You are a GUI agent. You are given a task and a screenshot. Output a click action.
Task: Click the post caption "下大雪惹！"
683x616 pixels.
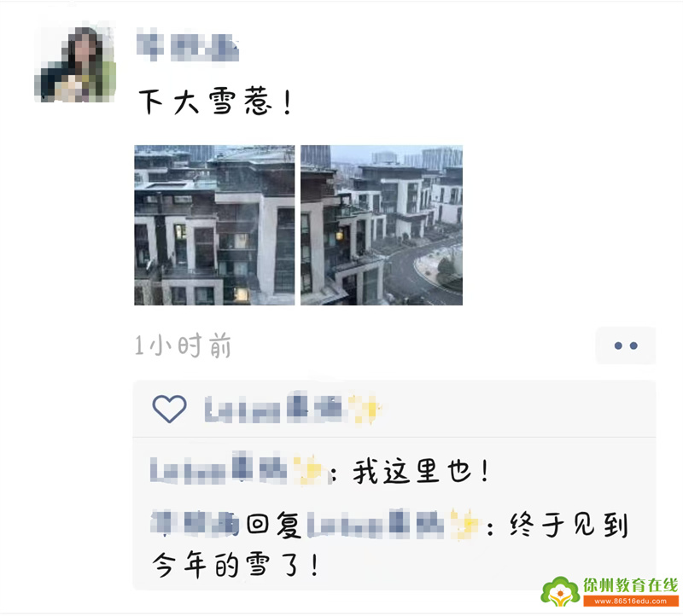pos(215,102)
